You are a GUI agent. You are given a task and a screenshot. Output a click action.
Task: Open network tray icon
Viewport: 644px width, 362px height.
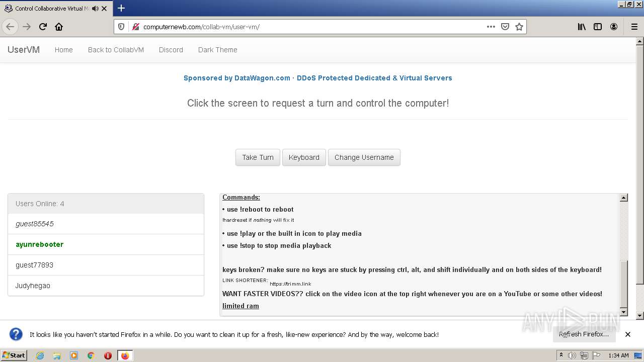(x=584, y=355)
